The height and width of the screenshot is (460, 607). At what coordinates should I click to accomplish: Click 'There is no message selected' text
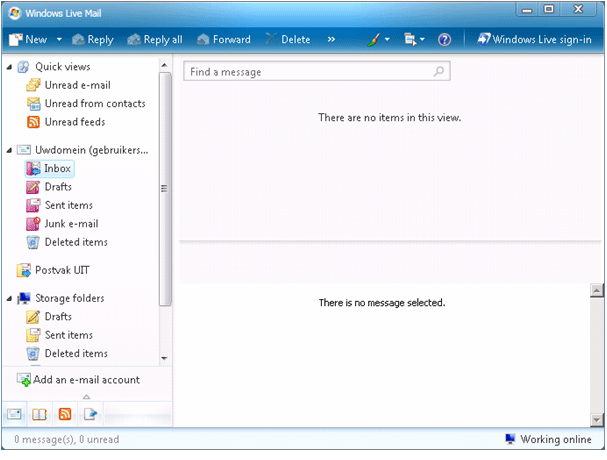(382, 303)
